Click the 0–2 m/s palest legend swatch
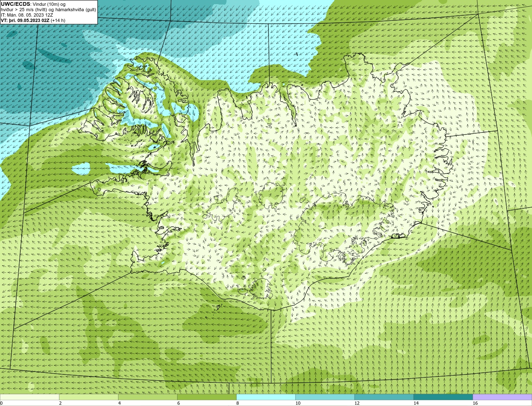 point(30,397)
